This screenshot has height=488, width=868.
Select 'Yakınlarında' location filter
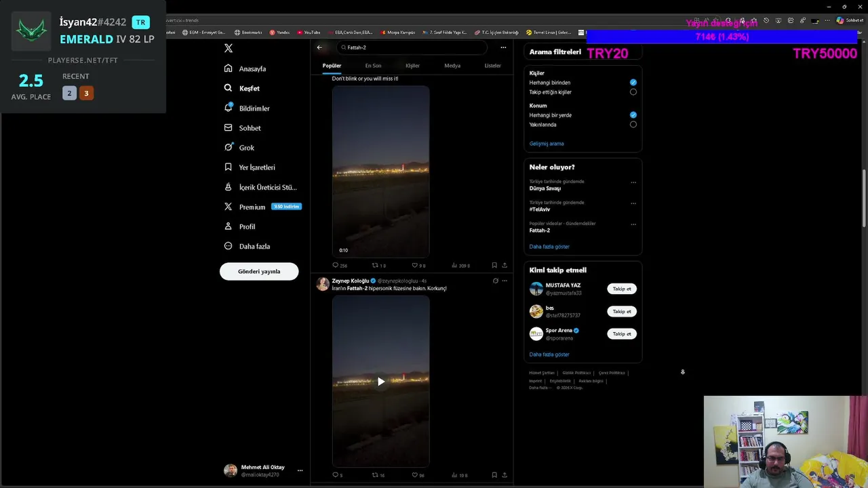point(633,125)
